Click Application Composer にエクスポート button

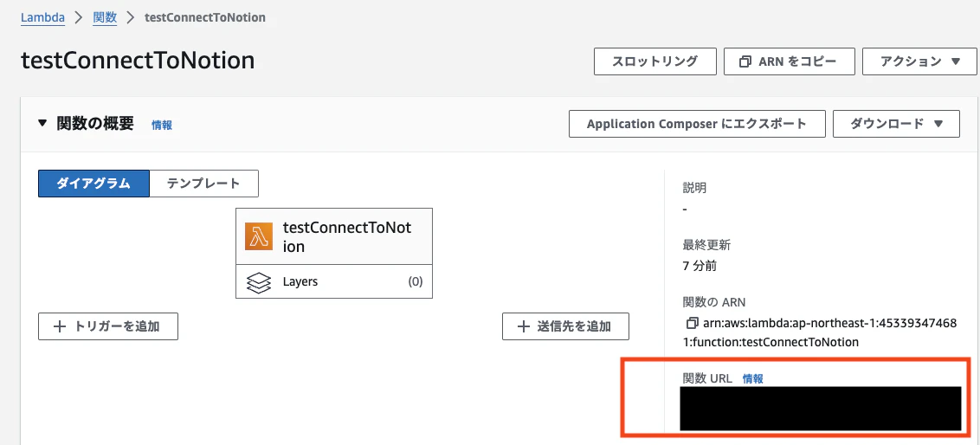pyautogui.click(x=697, y=124)
